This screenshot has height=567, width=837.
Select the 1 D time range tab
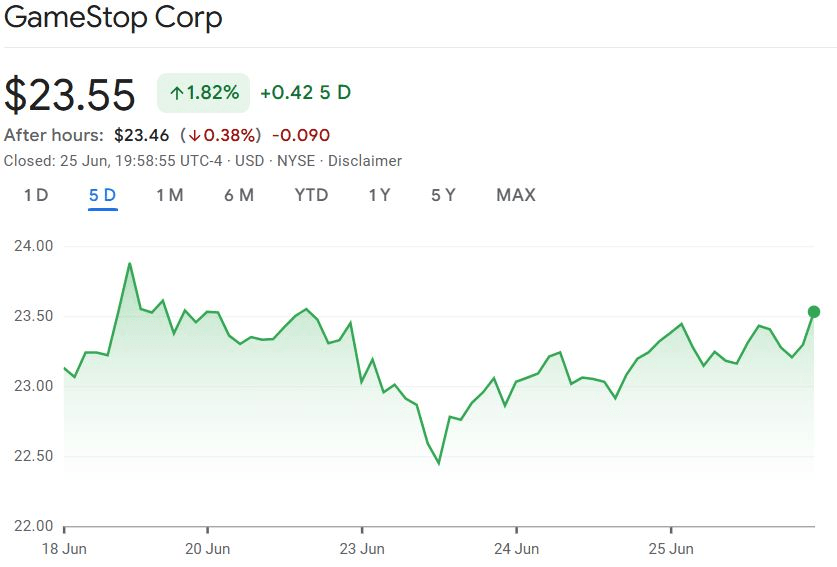(x=36, y=195)
